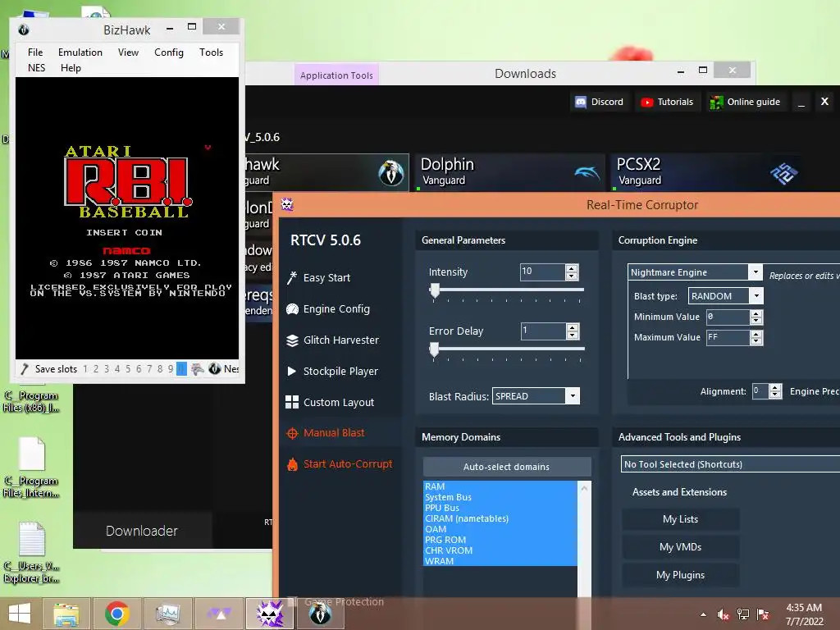
Task: Open Blast type RANDOM dropdown
Action: 756,295
